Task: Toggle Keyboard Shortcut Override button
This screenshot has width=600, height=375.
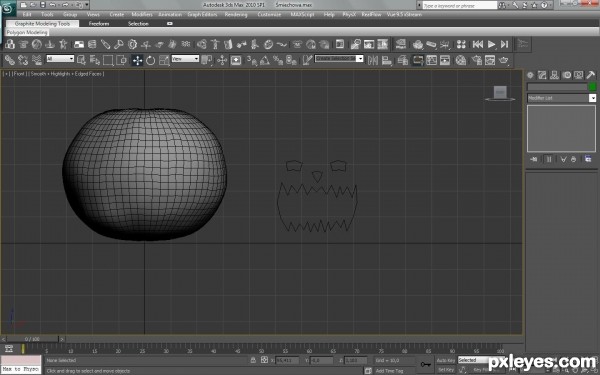Action: click(236, 60)
